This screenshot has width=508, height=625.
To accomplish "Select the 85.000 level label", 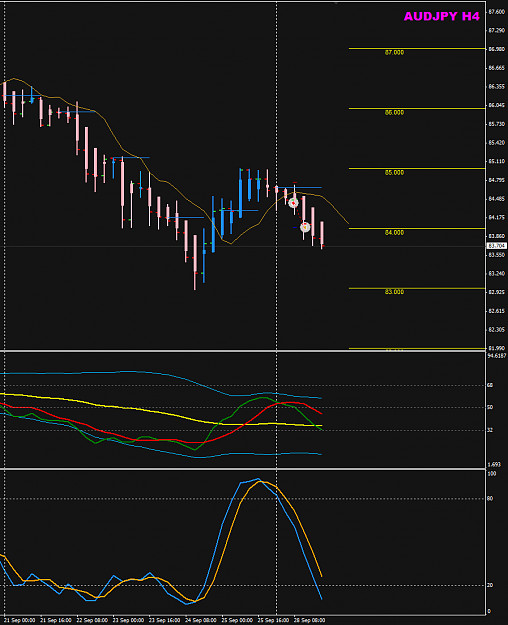I will (x=394, y=173).
